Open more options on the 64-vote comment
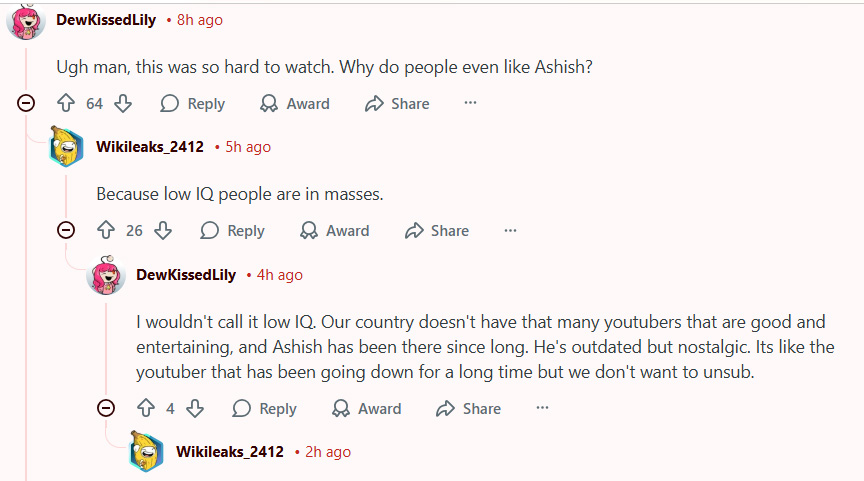 (470, 103)
